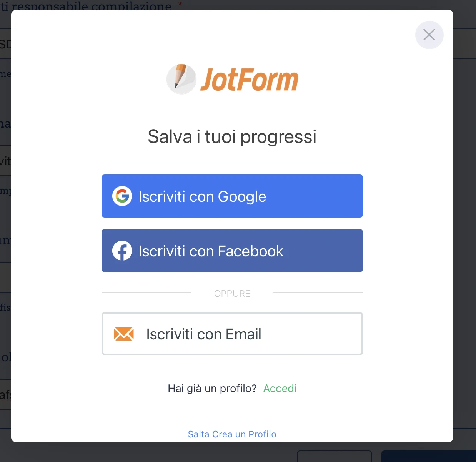Click 'Salta Crea un Profilo'

pyautogui.click(x=232, y=434)
